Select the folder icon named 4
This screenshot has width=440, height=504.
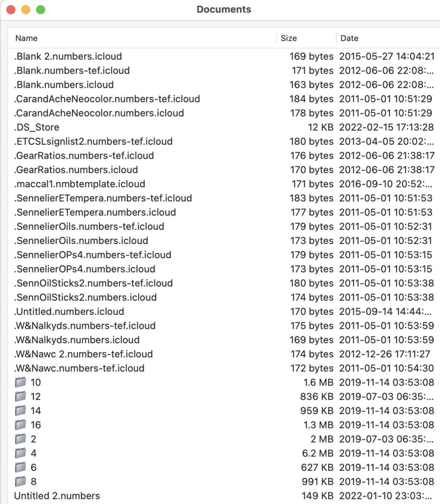(x=20, y=453)
